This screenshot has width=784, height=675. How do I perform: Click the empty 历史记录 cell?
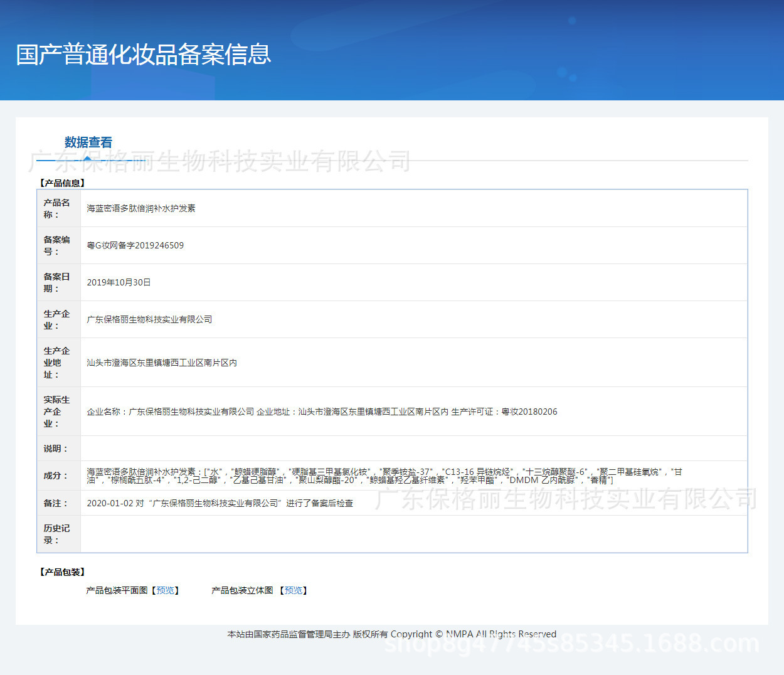click(413, 534)
